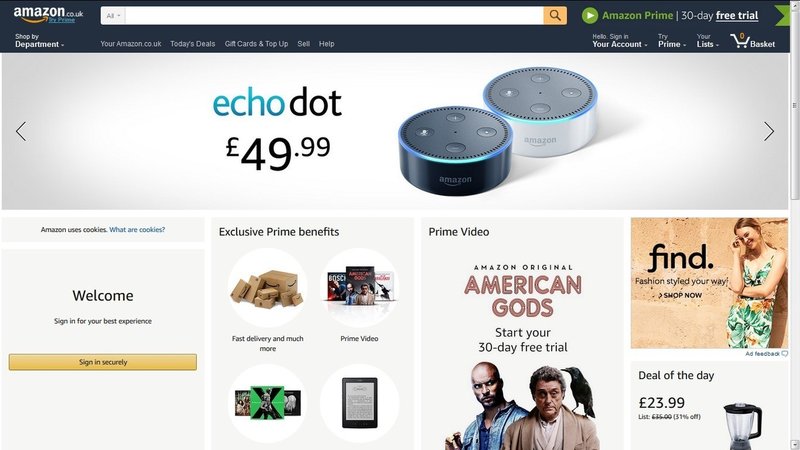The height and width of the screenshot is (450, 800).
Task: Select the Prime Video covers circle
Action: 360,288
